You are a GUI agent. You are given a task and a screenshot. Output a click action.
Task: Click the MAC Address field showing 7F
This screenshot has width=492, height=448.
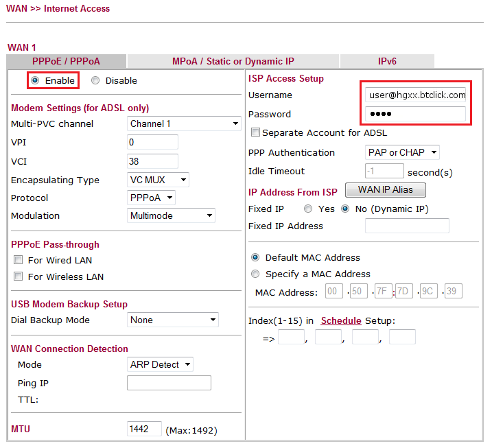[384, 291]
